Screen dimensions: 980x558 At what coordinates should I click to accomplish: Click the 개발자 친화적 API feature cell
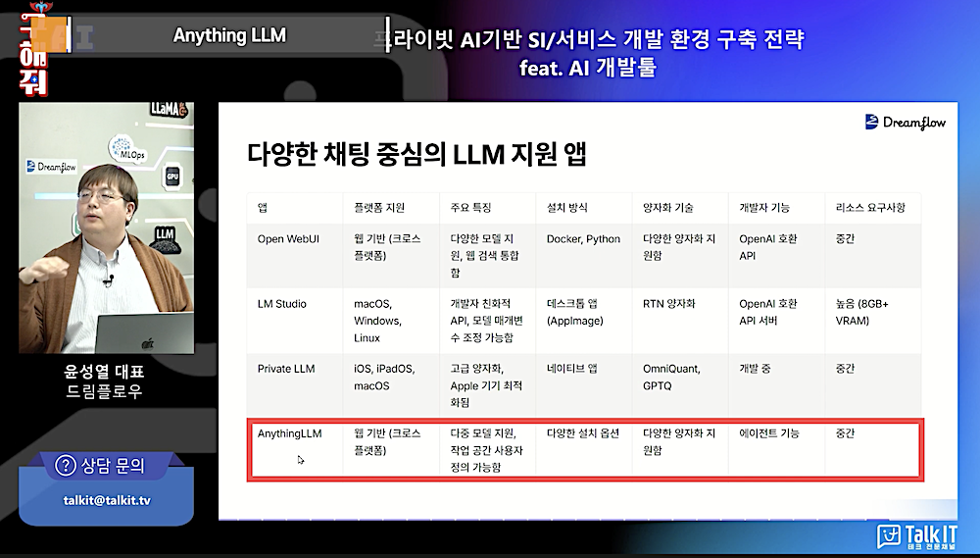pos(486,321)
